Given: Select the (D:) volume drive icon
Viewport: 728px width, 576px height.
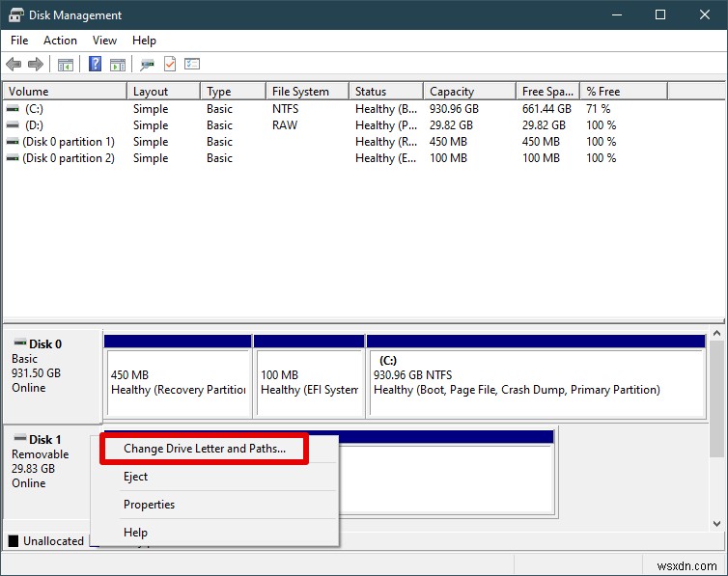Looking at the screenshot, I should point(13,124).
